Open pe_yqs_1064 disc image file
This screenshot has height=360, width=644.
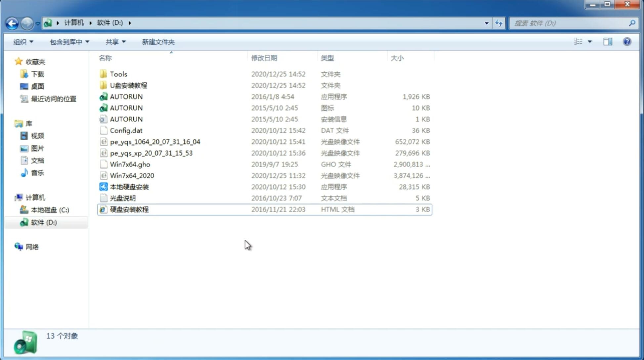pyautogui.click(x=155, y=142)
